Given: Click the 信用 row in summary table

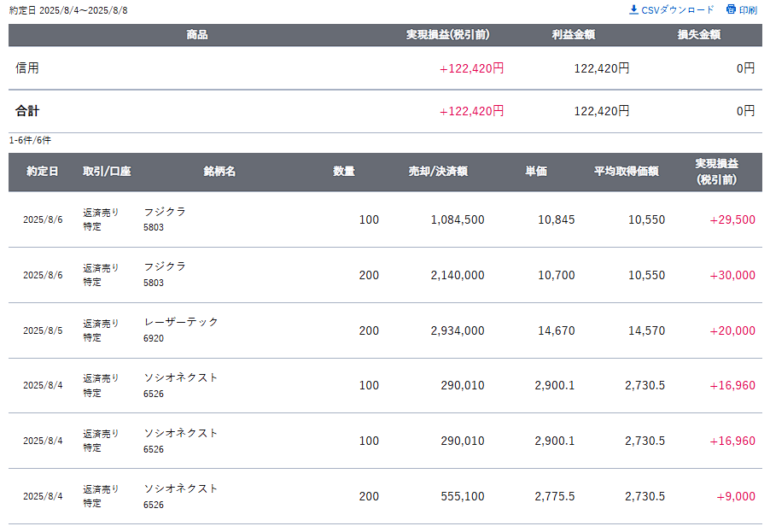Looking at the screenshot, I should [27, 68].
